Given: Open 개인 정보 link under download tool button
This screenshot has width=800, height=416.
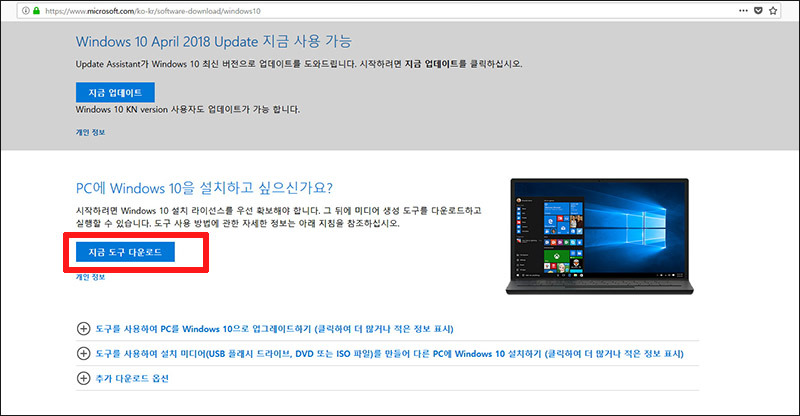Looking at the screenshot, I should (x=90, y=277).
